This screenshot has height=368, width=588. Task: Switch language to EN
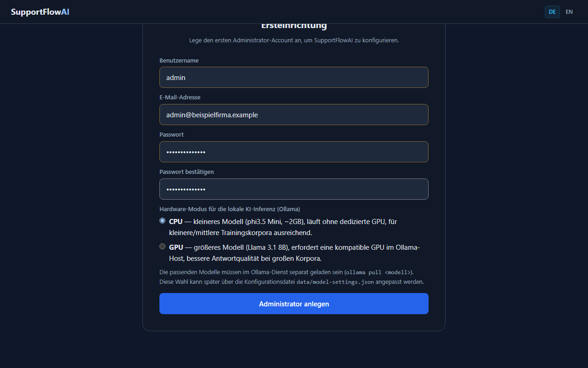pos(569,12)
